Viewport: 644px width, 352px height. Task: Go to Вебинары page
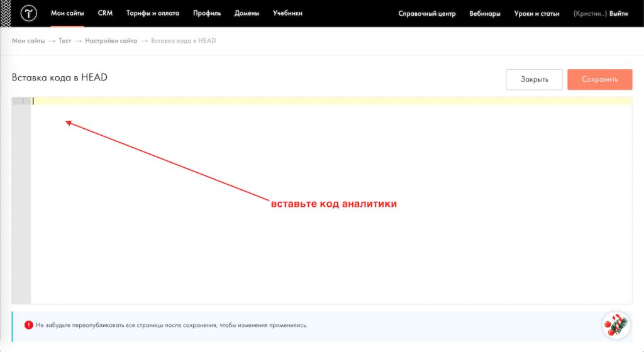(485, 13)
